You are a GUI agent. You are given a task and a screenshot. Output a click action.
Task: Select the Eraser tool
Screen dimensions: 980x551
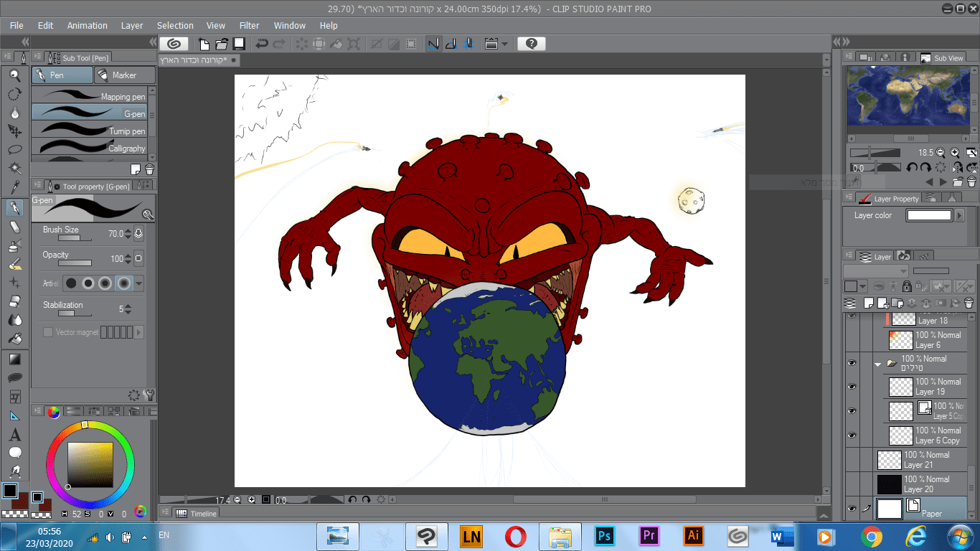tap(14, 227)
